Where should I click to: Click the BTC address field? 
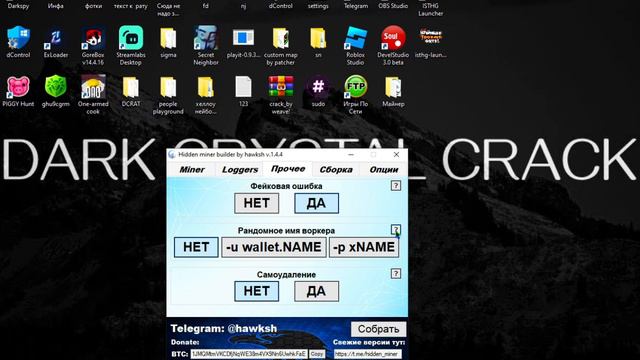tap(249, 354)
